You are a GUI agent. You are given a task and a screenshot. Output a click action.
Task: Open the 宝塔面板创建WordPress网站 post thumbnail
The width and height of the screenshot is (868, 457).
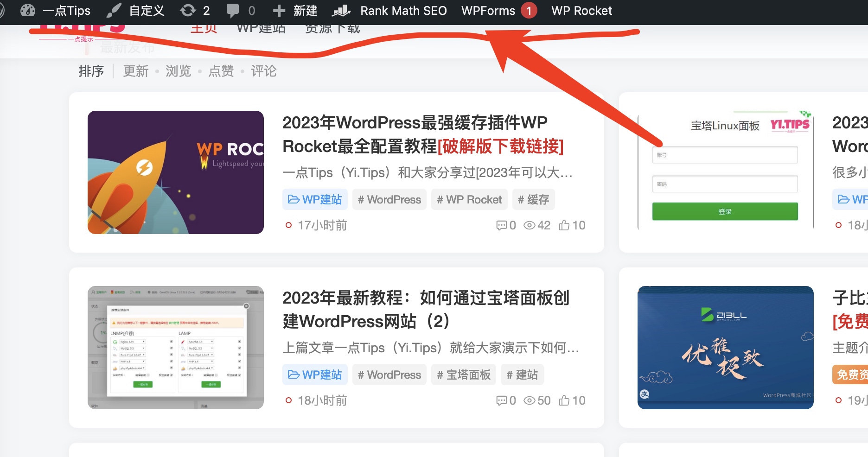(176, 348)
